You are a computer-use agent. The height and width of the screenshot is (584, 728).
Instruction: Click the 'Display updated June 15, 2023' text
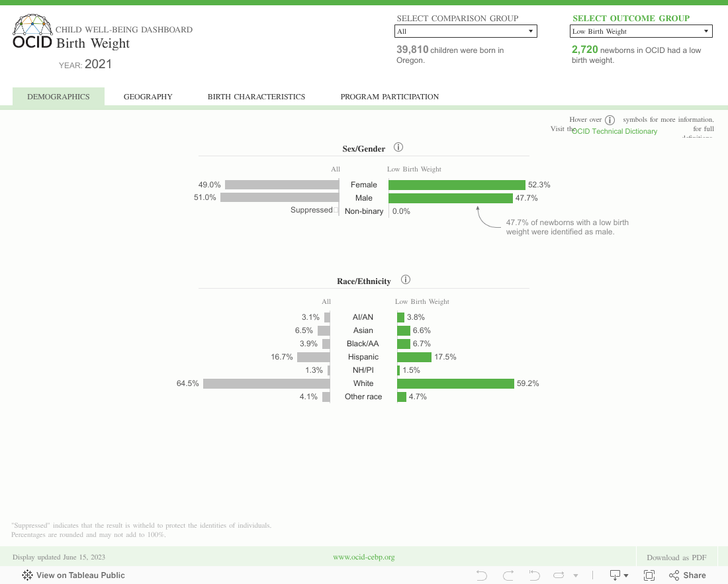[x=59, y=557]
